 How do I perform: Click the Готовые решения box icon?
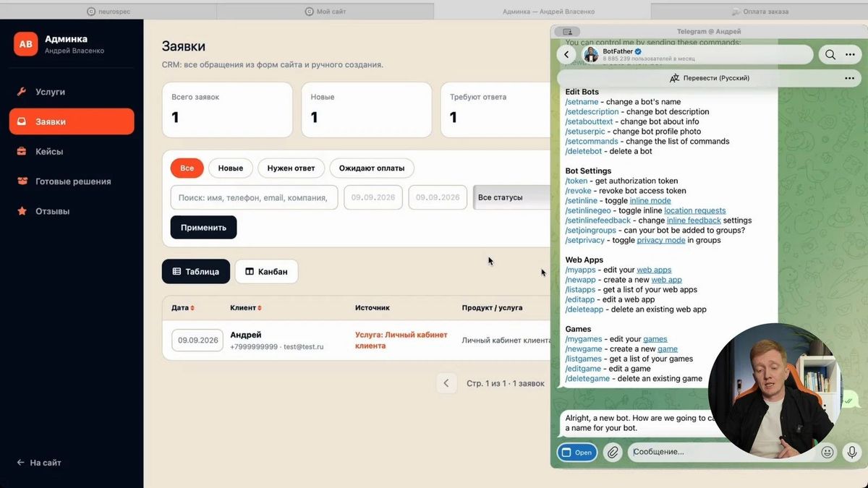[x=22, y=181]
